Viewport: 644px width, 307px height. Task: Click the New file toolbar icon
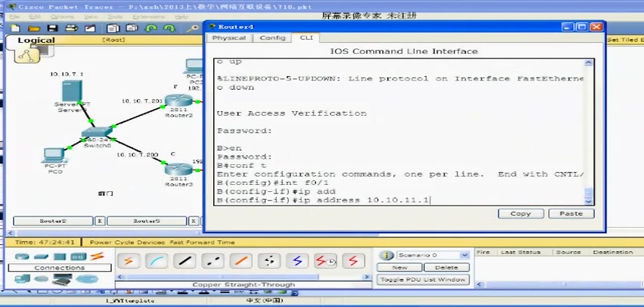(x=15, y=28)
